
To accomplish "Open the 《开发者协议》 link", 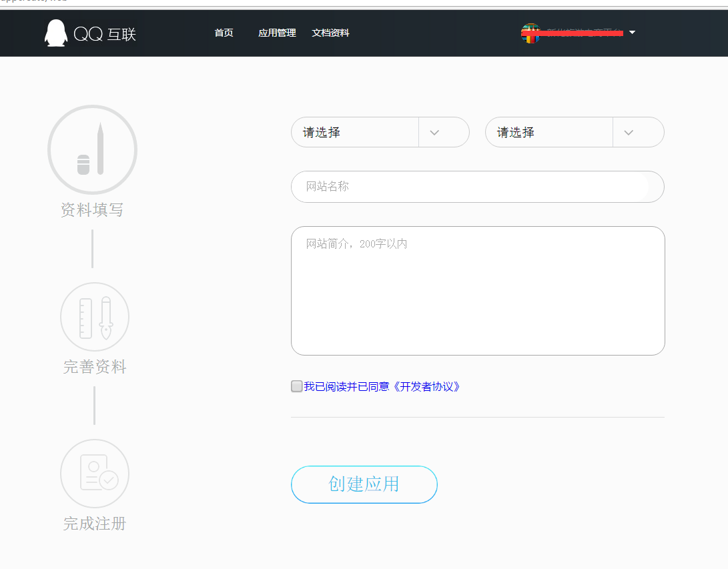I will [x=426, y=386].
